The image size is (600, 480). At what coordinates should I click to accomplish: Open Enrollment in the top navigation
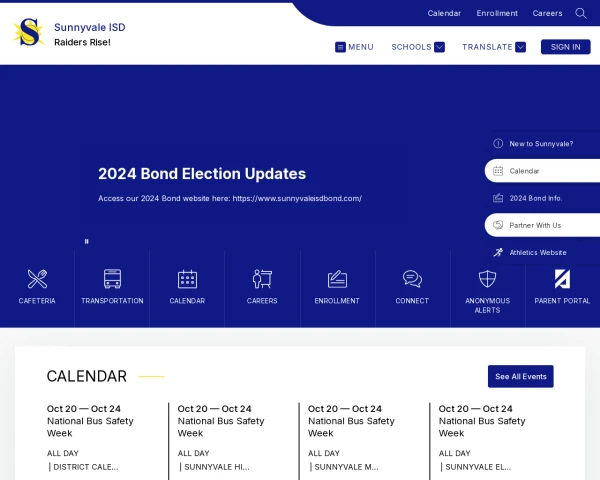(497, 13)
